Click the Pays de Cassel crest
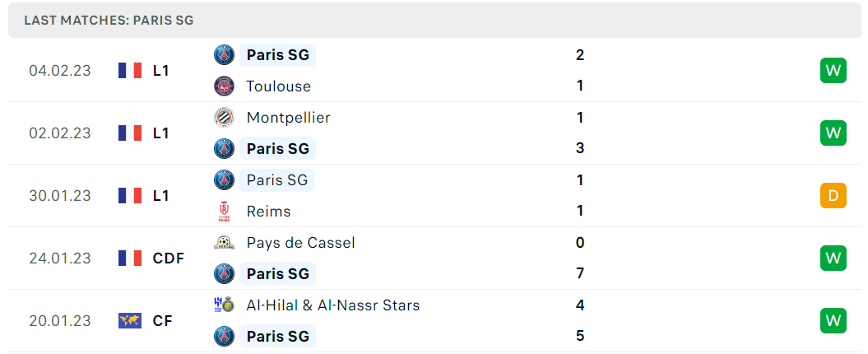Image resolution: width=868 pixels, height=354 pixels. click(x=224, y=243)
